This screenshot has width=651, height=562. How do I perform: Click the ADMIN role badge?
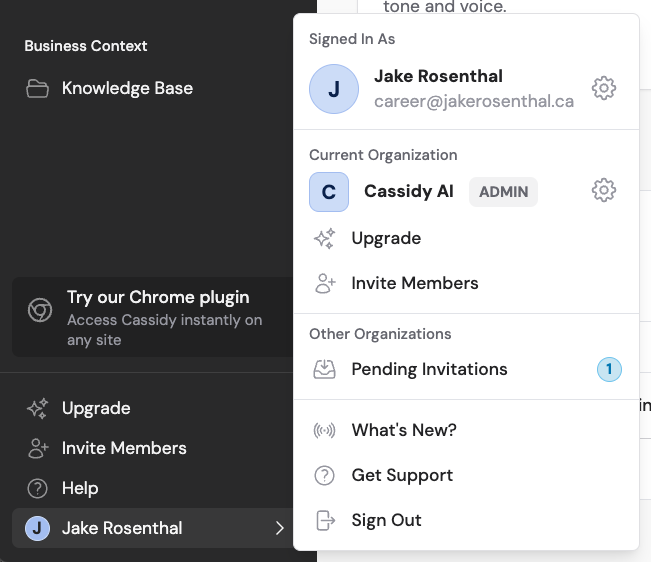coord(503,192)
